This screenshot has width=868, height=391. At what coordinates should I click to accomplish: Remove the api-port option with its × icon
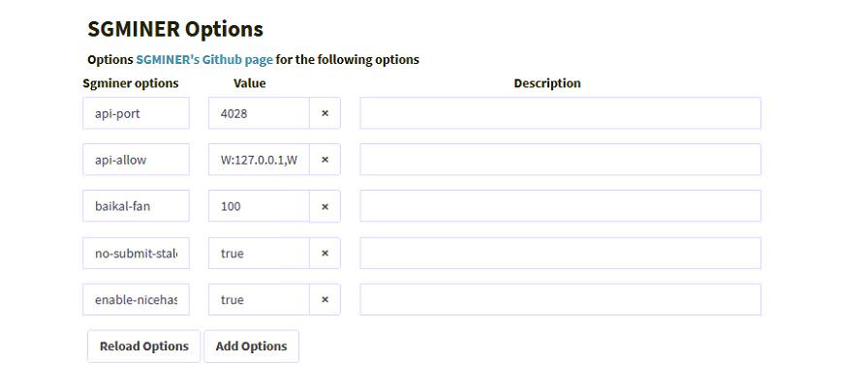point(325,113)
